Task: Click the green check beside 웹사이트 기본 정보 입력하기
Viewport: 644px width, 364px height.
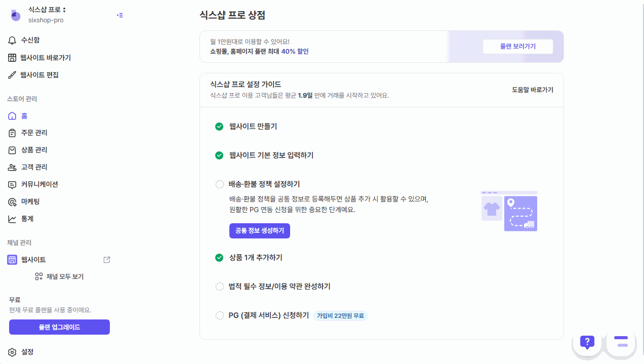Action: 219,155
